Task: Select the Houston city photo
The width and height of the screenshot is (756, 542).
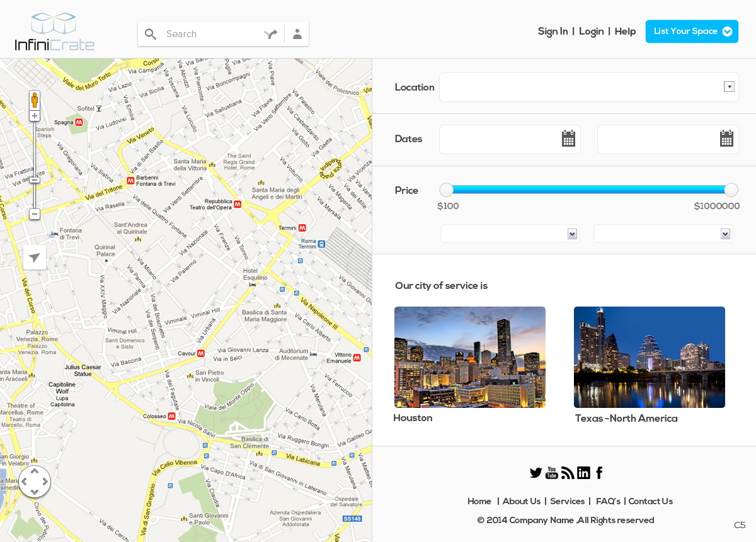Action: [x=470, y=357]
